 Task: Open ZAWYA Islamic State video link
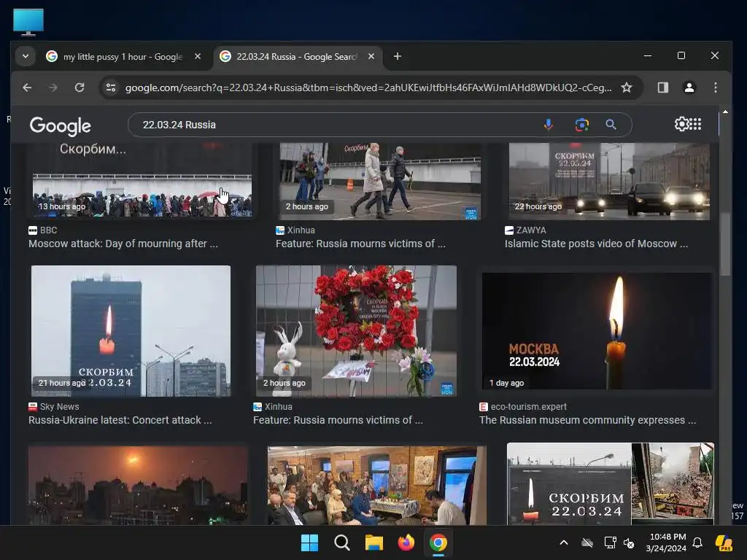pyautogui.click(x=597, y=244)
